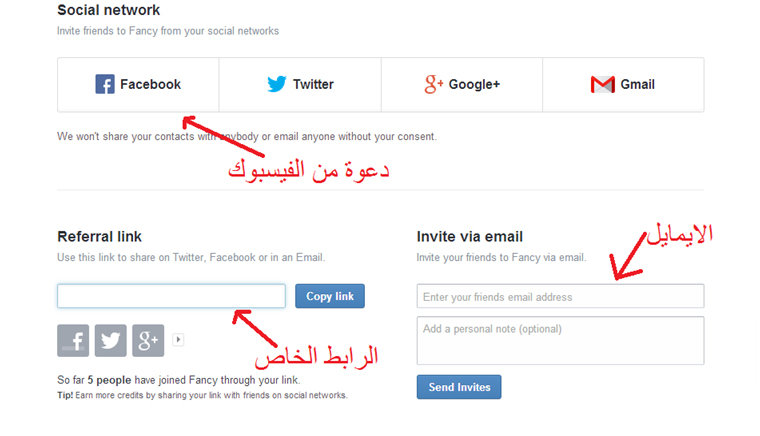Click the Facebook logo in the Social network row
The width and height of the screenshot is (760, 436).
(105, 85)
